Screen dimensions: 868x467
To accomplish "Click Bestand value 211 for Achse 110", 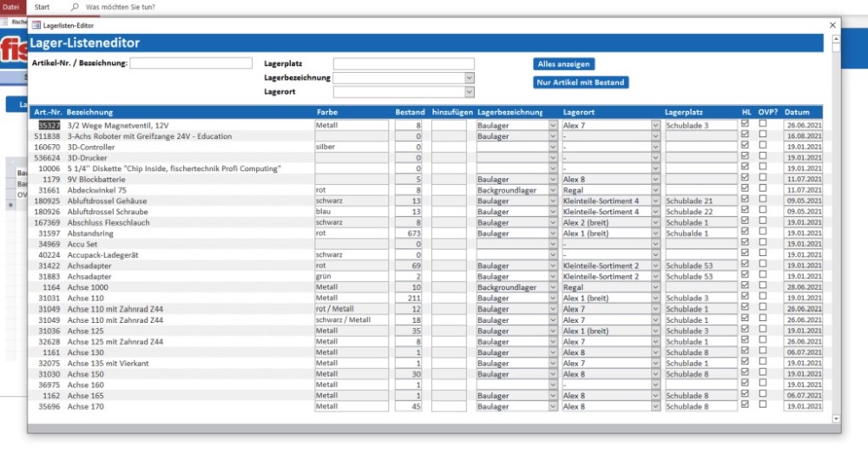I will (x=409, y=299).
